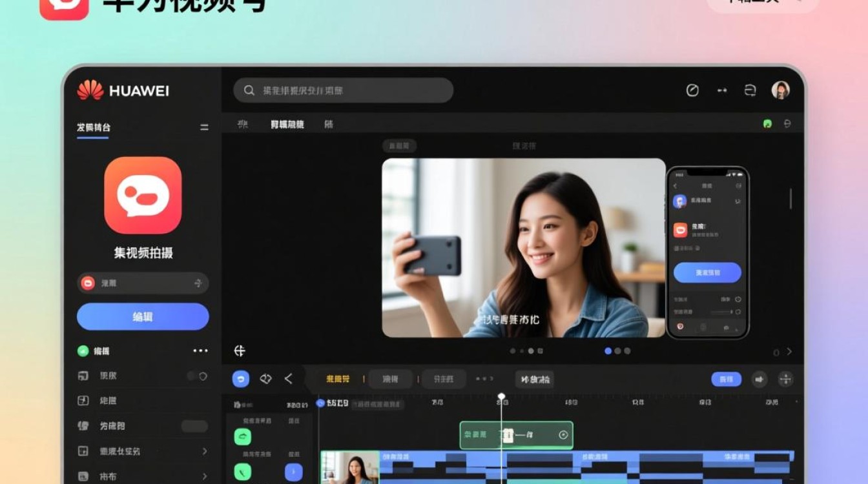Click the red icon in phone bottom navigation
This screenshot has width=868, height=484.
[x=680, y=327]
